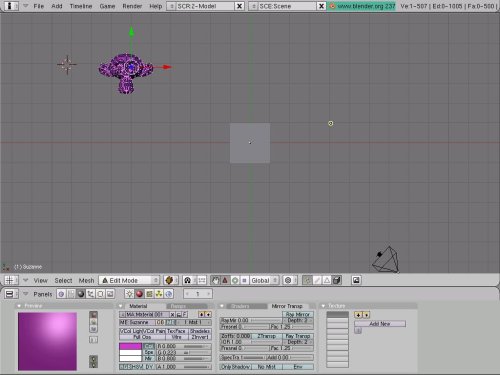The width and height of the screenshot is (500, 375).
Task: Click the magenta material color swatch
Action: coord(130,346)
